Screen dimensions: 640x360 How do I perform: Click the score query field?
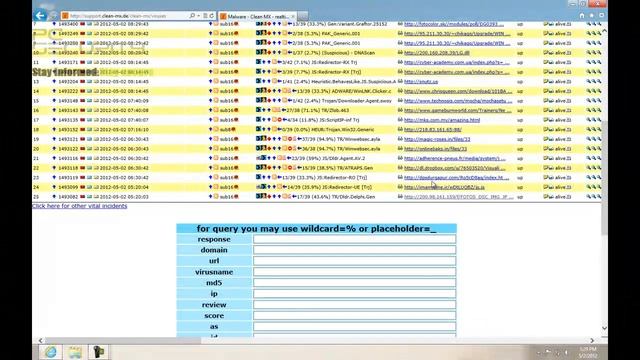(x=354, y=316)
